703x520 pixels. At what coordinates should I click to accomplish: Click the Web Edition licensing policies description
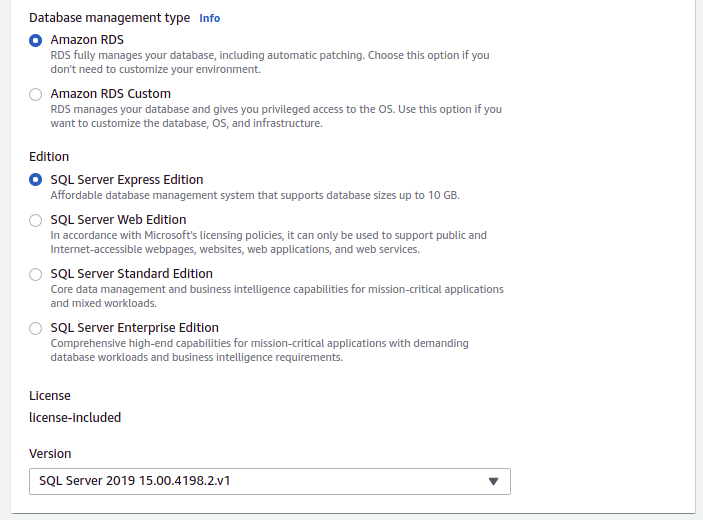click(269, 242)
